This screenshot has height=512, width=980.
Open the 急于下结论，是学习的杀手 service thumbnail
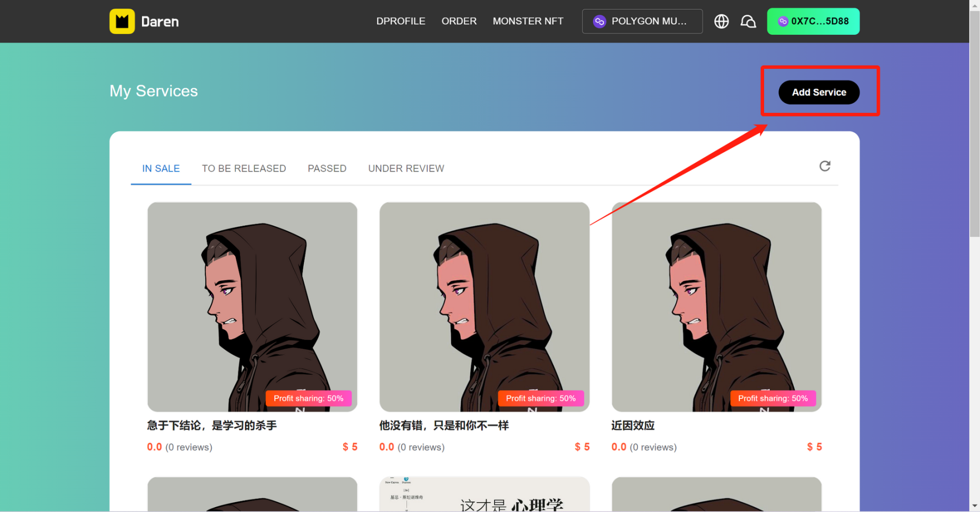[252, 307]
